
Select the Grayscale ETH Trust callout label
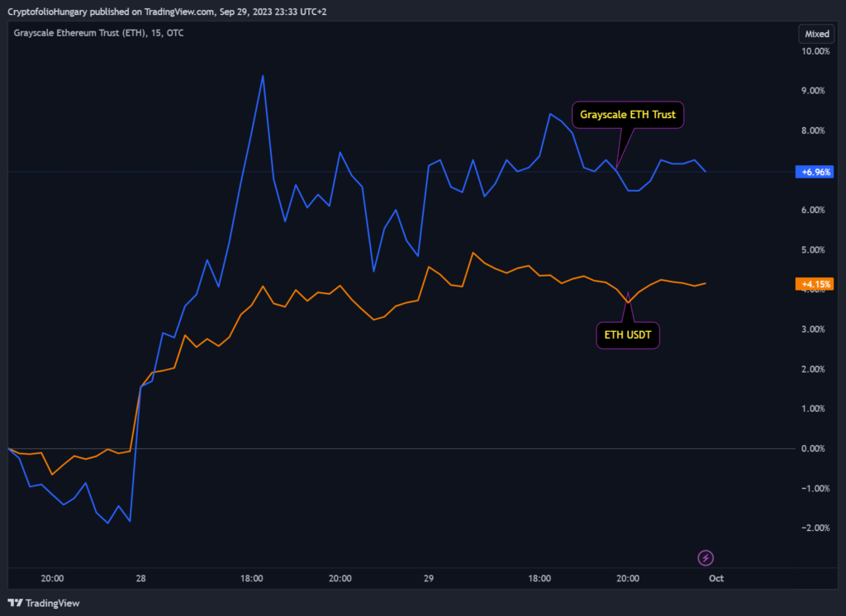[x=628, y=115]
